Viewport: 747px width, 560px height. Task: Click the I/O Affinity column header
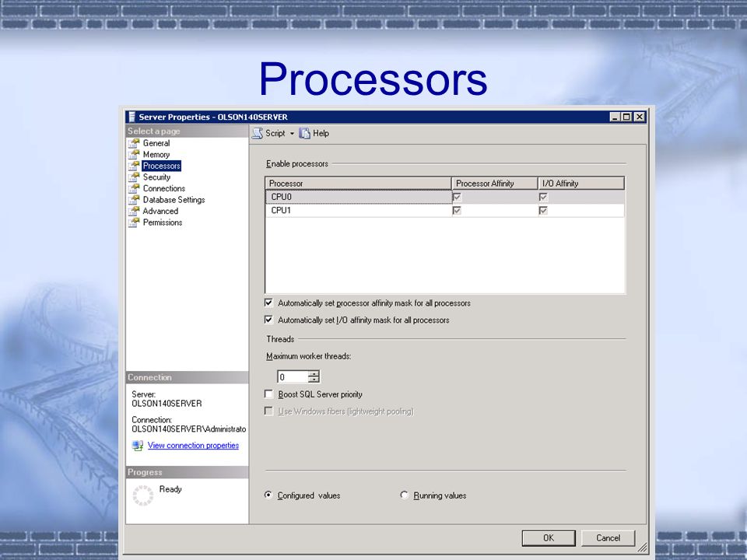click(x=581, y=184)
